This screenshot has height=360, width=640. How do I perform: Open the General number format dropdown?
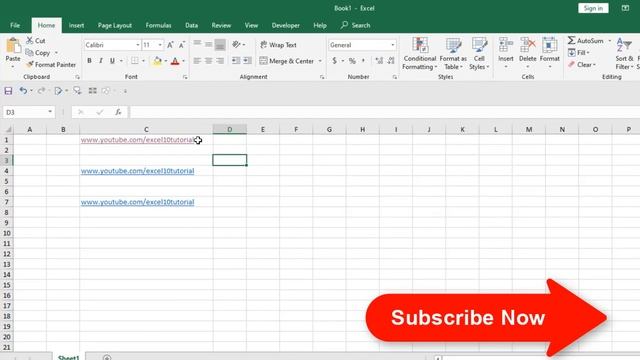coord(393,45)
